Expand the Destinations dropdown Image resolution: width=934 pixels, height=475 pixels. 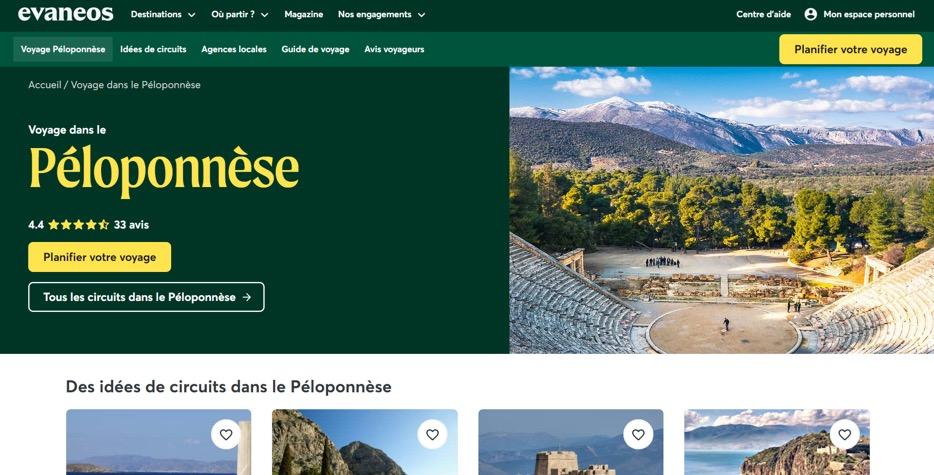(163, 14)
